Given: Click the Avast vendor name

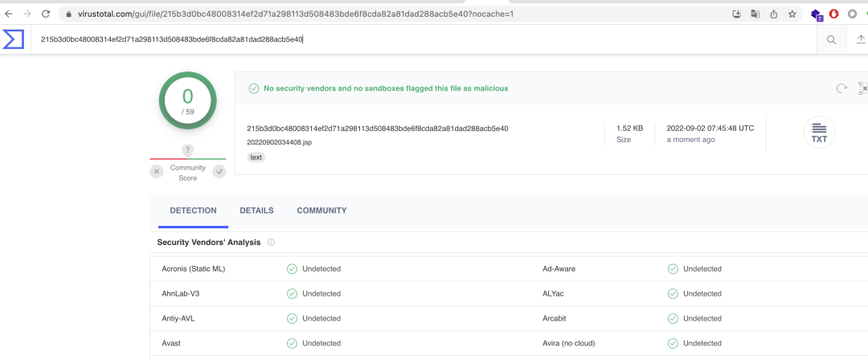Looking at the screenshot, I should 171,344.
